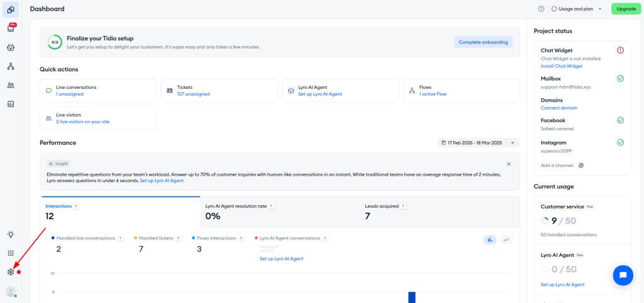Click the Install Chat Widget link
Image resolution: width=644 pixels, height=303 pixels.
(562, 66)
